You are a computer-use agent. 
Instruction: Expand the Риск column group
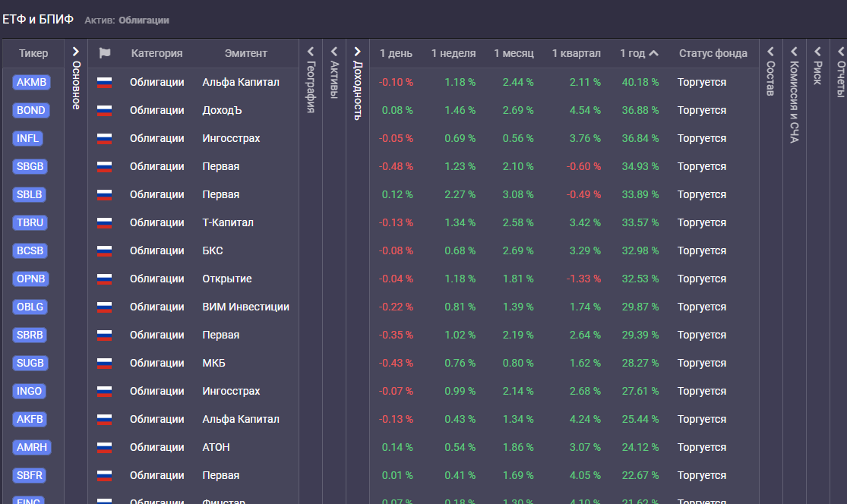coord(817,52)
